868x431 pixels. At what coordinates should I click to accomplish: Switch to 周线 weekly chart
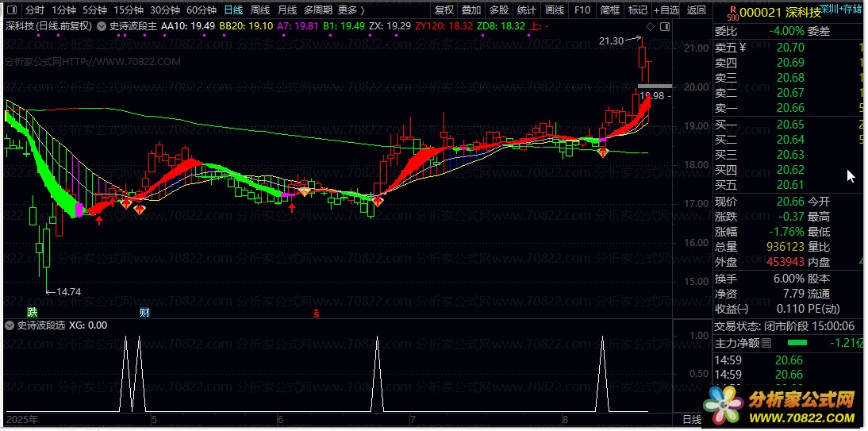(260, 10)
